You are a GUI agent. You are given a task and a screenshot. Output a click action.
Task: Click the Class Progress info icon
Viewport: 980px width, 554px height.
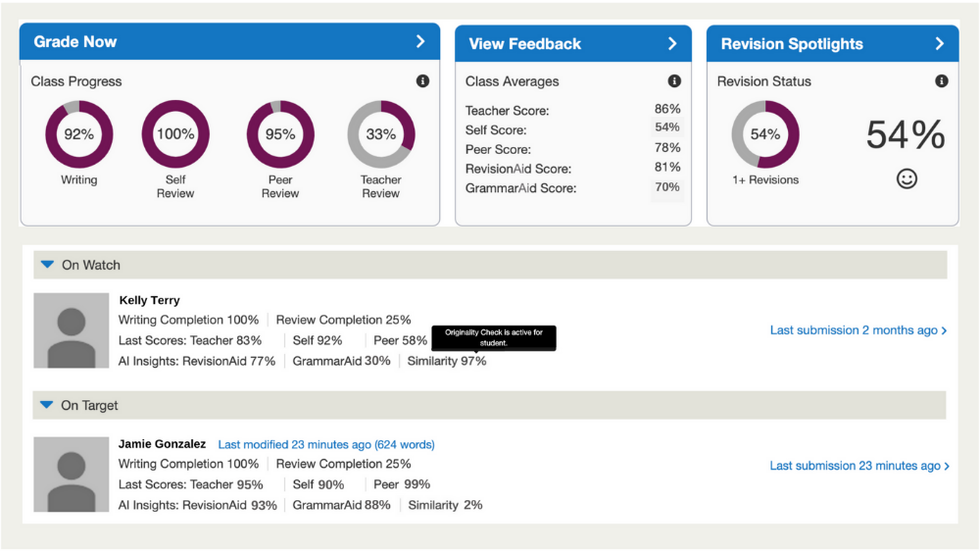422,81
